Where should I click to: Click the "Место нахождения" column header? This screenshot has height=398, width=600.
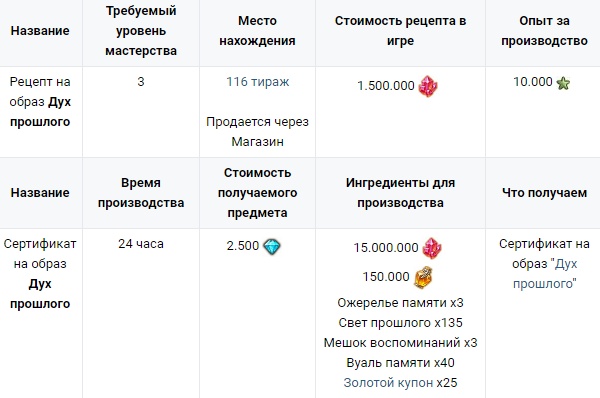point(258,31)
